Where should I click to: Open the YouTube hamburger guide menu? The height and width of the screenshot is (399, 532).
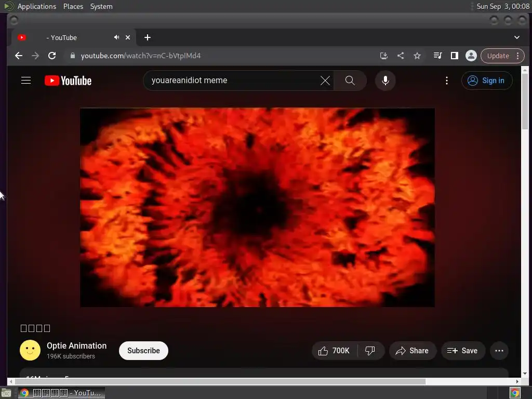coord(26,81)
